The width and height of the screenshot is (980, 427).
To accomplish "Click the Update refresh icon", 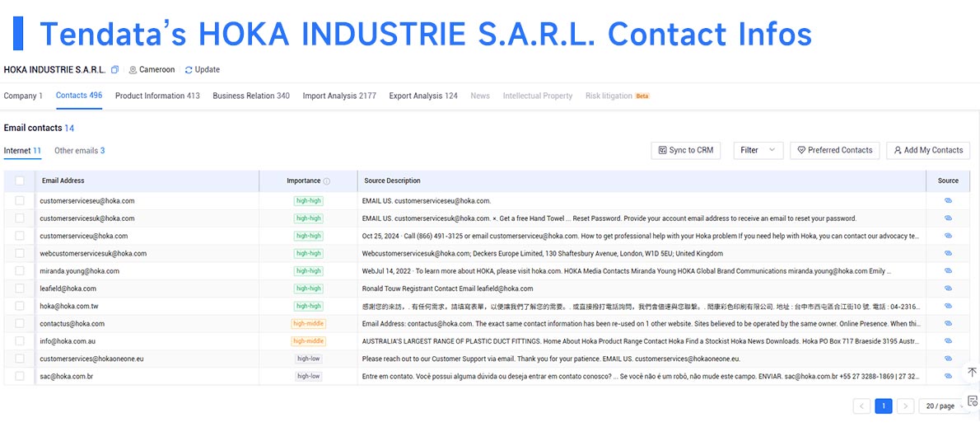I will point(189,70).
